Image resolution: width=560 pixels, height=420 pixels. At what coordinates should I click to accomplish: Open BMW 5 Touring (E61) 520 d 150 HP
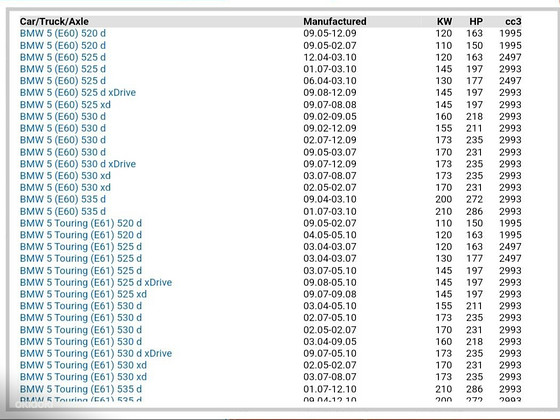pyautogui.click(x=81, y=223)
